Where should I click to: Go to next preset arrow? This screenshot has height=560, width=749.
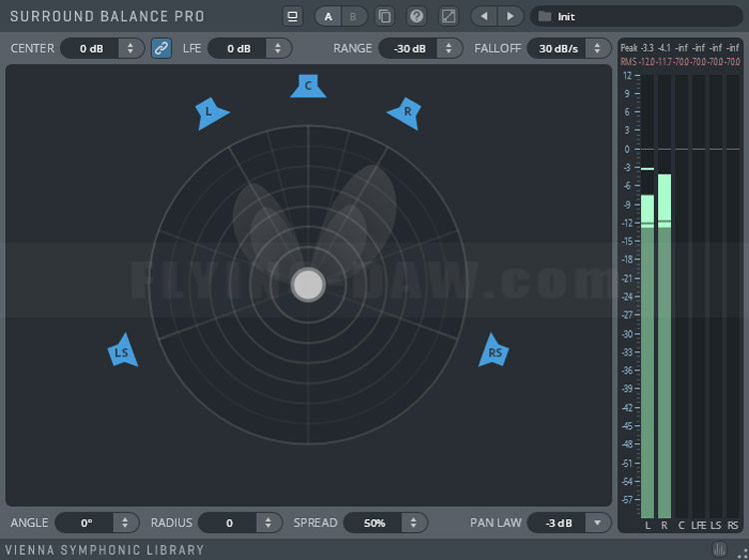(510, 17)
